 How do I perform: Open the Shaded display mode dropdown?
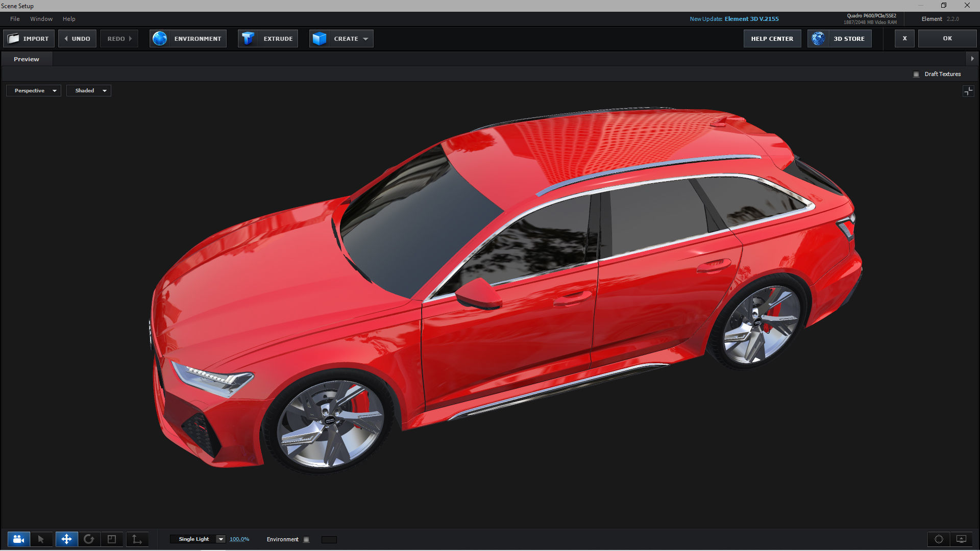89,91
